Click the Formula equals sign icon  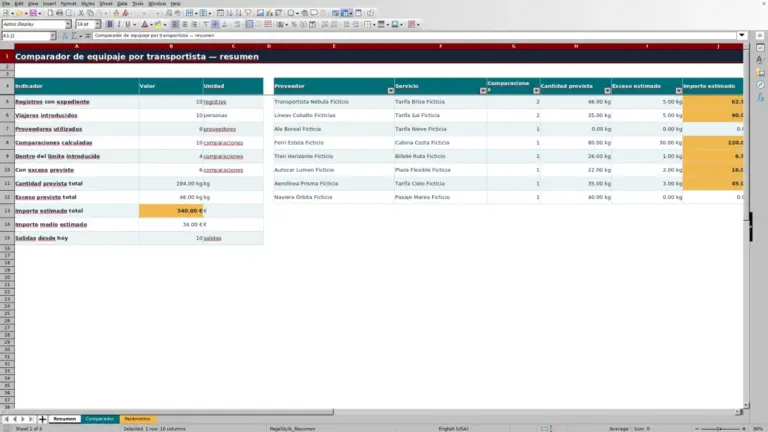pos(88,36)
